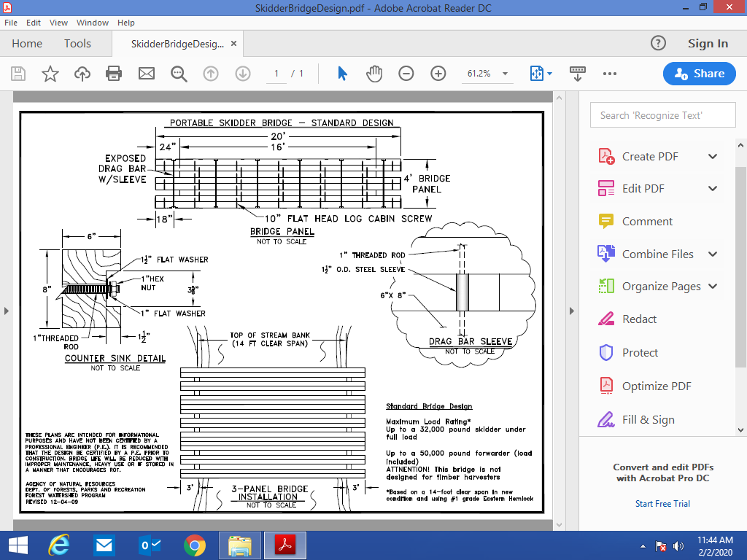Zoom out with the minus icon

pyautogui.click(x=406, y=74)
